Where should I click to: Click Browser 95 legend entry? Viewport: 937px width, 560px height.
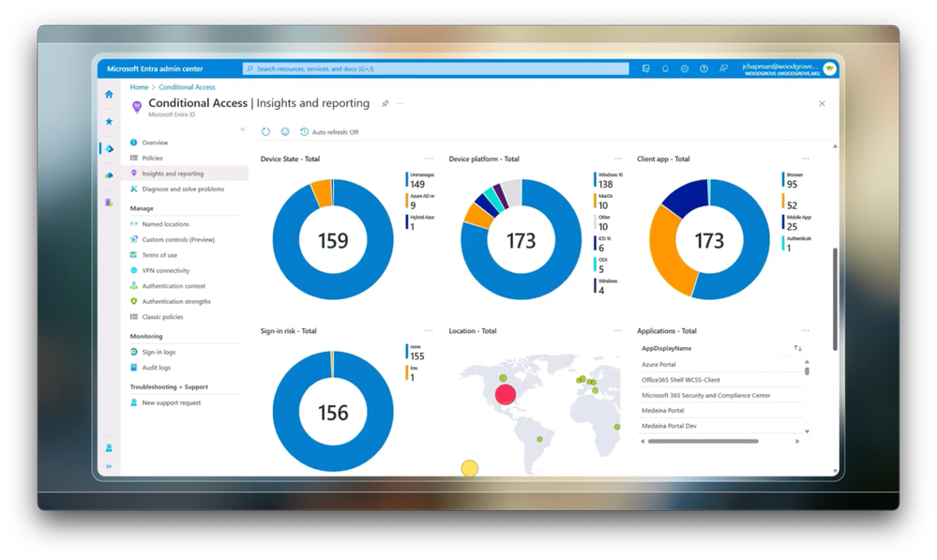tap(793, 180)
